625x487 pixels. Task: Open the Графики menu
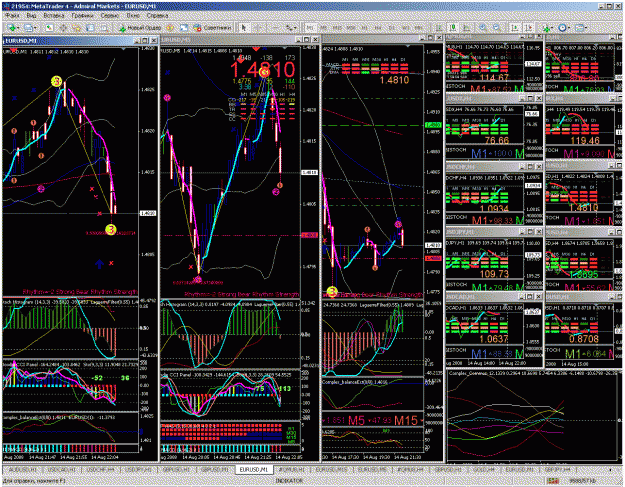pyautogui.click(x=82, y=16)
